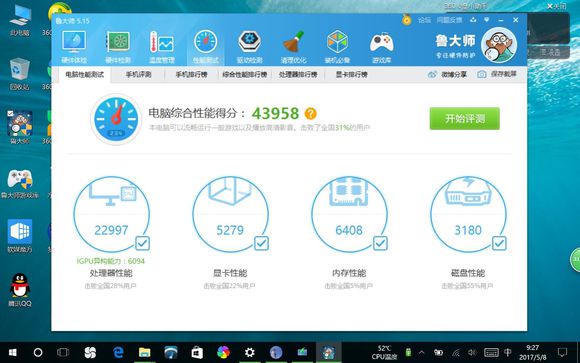Uncheck 显卡性能 test checkbox

click(262, 243)
